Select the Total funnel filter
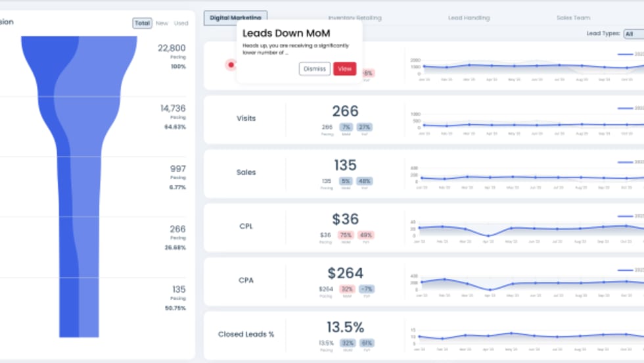 click(x=142, y=23)
